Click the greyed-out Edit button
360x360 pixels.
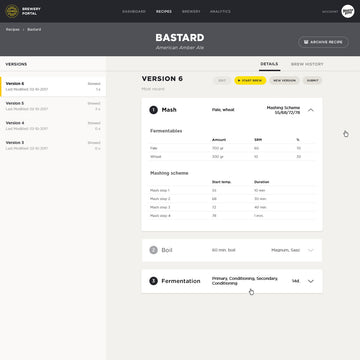click(222, 80)
